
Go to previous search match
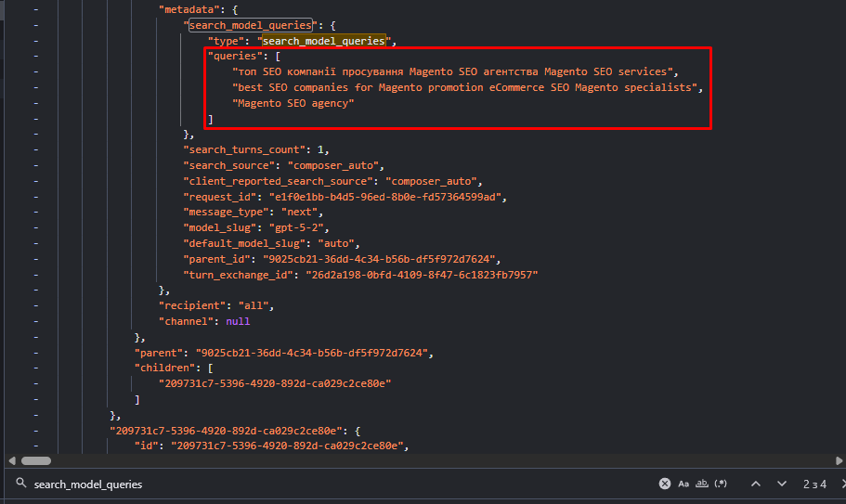click(756, 484)
